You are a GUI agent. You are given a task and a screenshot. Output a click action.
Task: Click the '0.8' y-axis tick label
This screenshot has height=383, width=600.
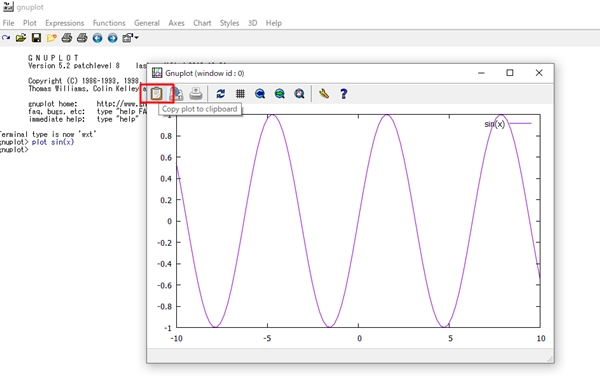coord(166,136)
